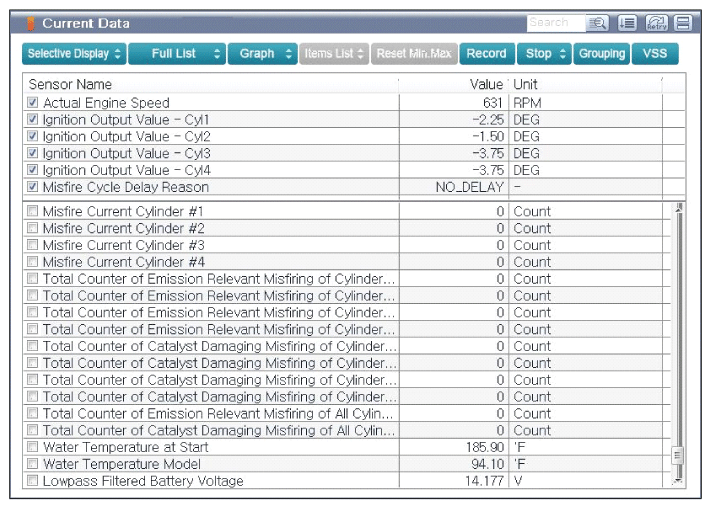The height and width of the screenshot is (509, 711).
Task: Uncheck Ignition Output Value - Cyl1 checkbox
Action: [x=32, y=119]
